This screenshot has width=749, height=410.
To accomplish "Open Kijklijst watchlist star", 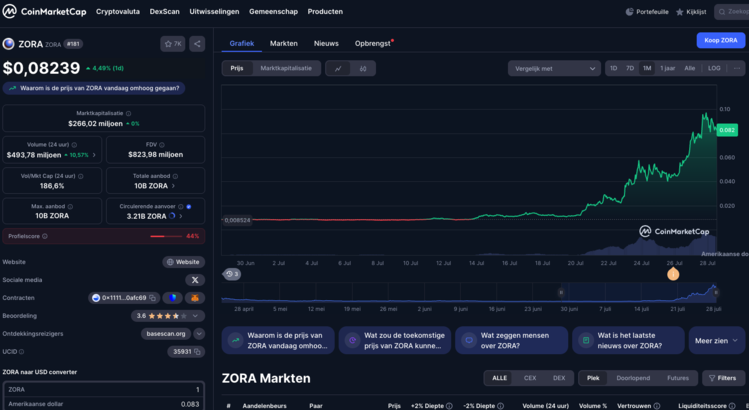I will pyautogui.click(x=691, y=12).
